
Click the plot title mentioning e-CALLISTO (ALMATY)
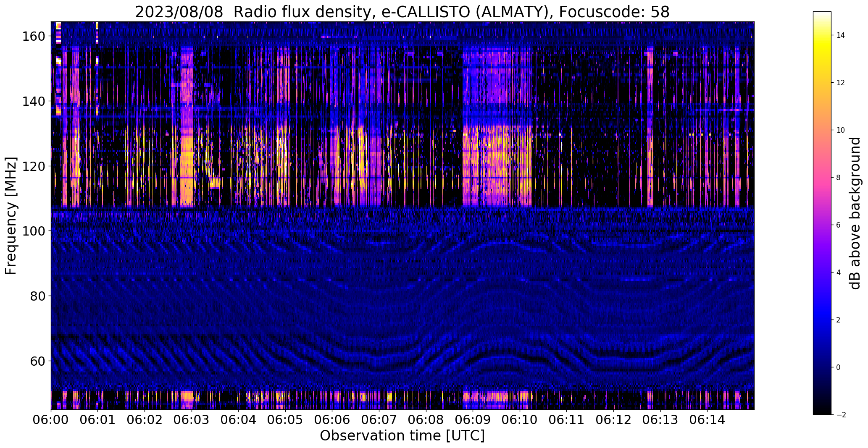pos(402,12)
